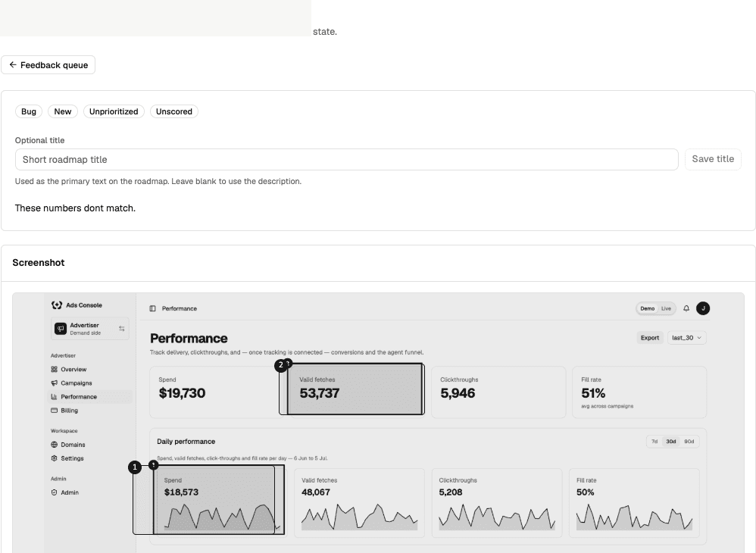The height and width of the screenshot is (553, 756).
Task: Open the Unscored tag
Action: pos(174,111)
